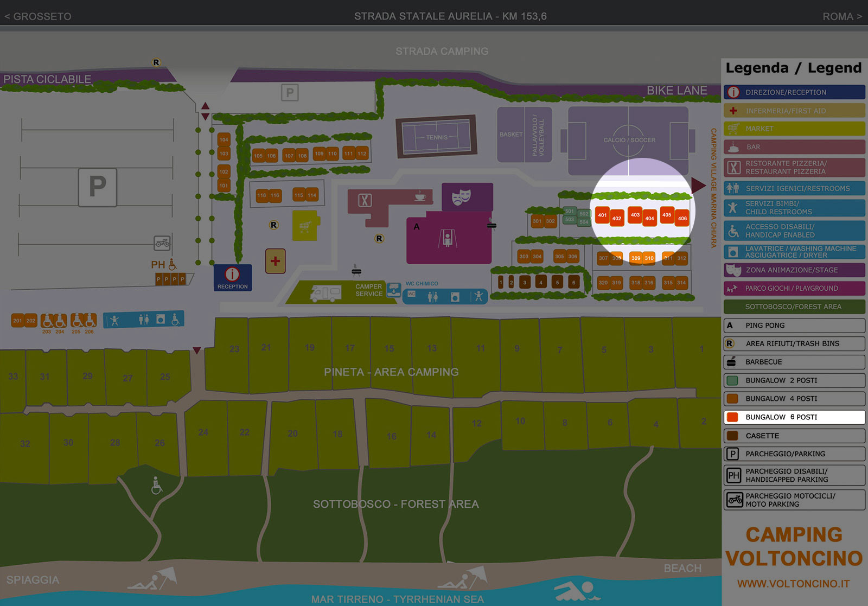Click the Direzione/Reception legend entry
This screenshot has width=868, height=606.
pyautogui.click(x=794, y=92)
